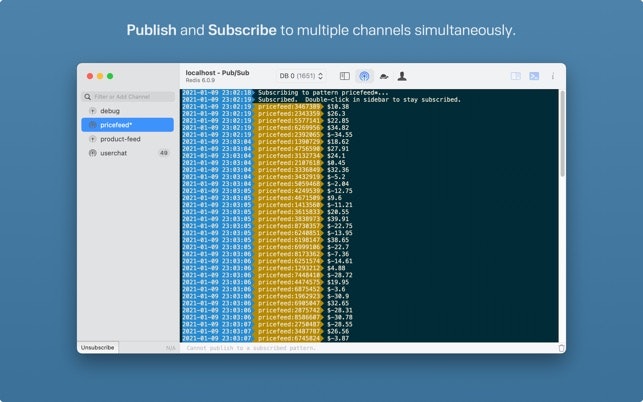Select the pricefeed* channel
The height and width of the screenshot is (402, 643).
(128, 125)
